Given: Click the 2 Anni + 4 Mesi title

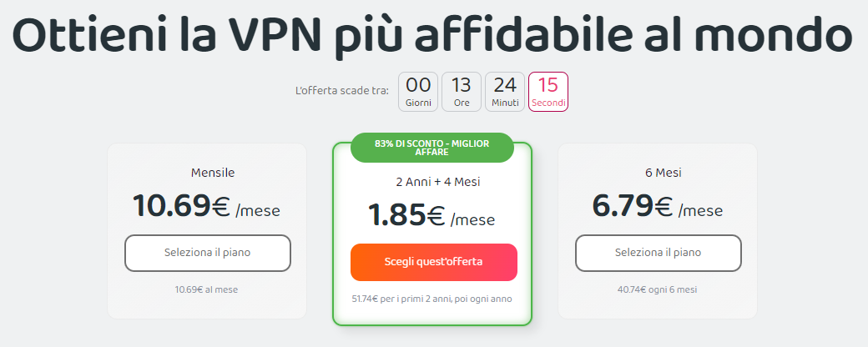Looking at the screenshot, I should (438, 181).
